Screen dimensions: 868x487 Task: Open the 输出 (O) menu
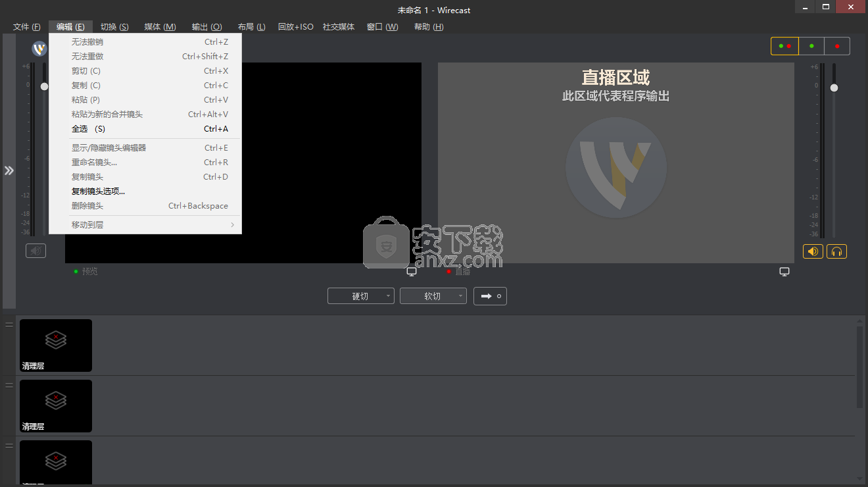206,27
